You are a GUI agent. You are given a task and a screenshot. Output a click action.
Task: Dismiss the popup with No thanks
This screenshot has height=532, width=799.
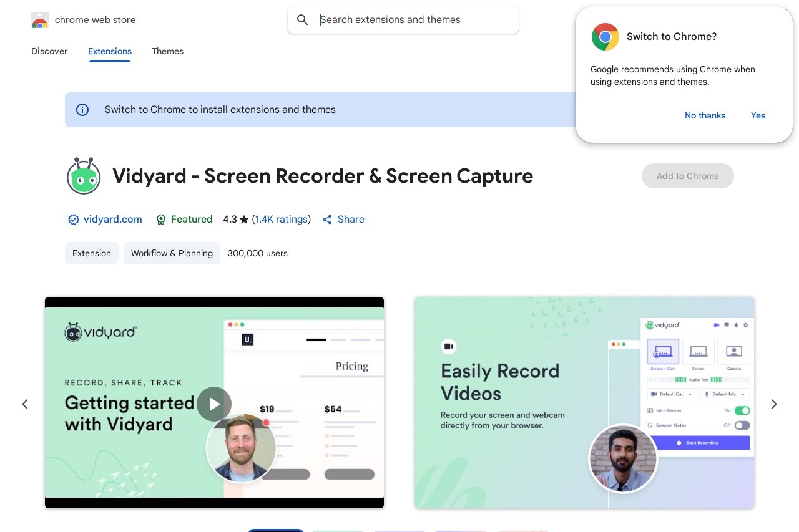705,115
